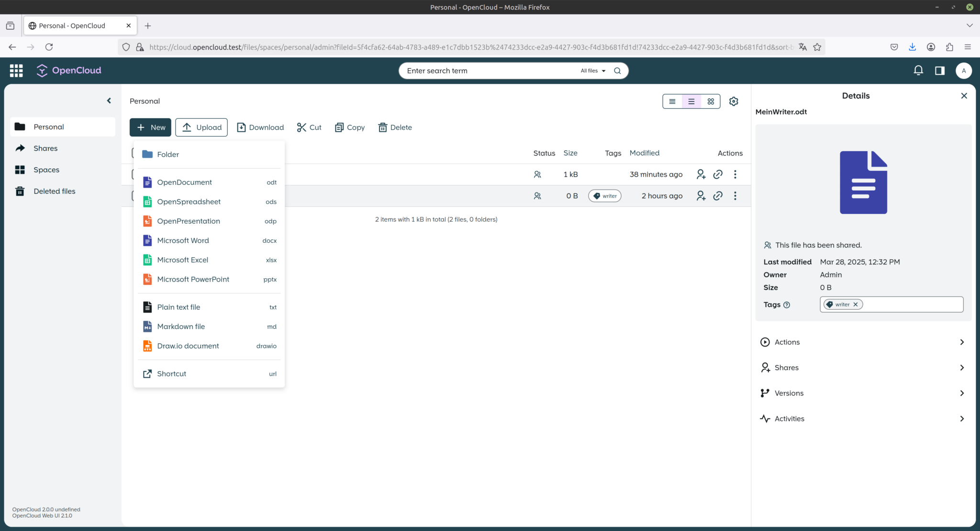Collapse the navigation sidebar arrow
980x531 pixels.
[x=109, y=101]
